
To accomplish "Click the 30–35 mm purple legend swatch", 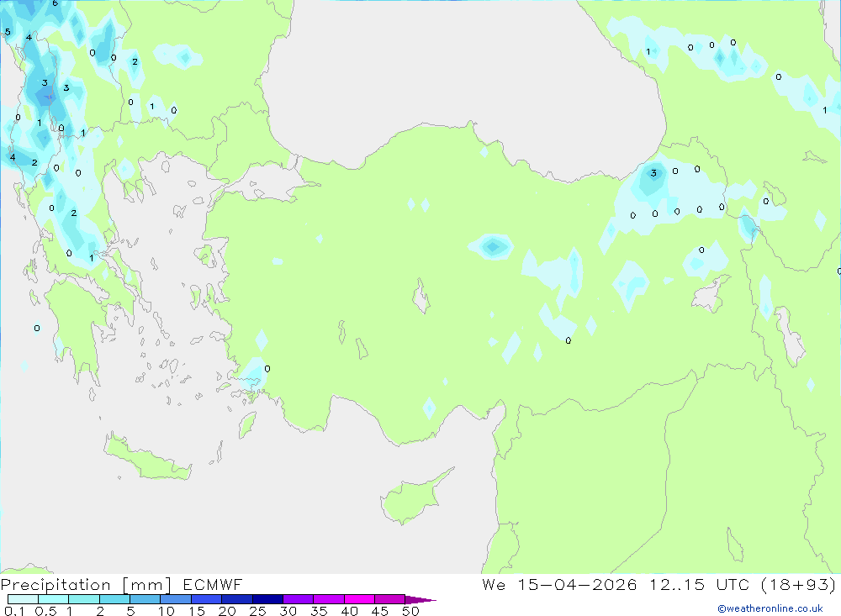I will [298, 599].
